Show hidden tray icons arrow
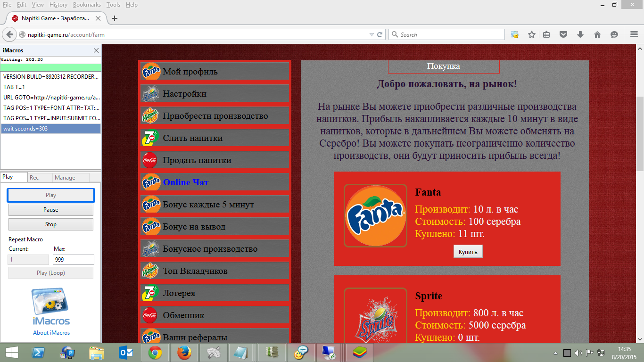644x362 pixels. tap(556, 353)
